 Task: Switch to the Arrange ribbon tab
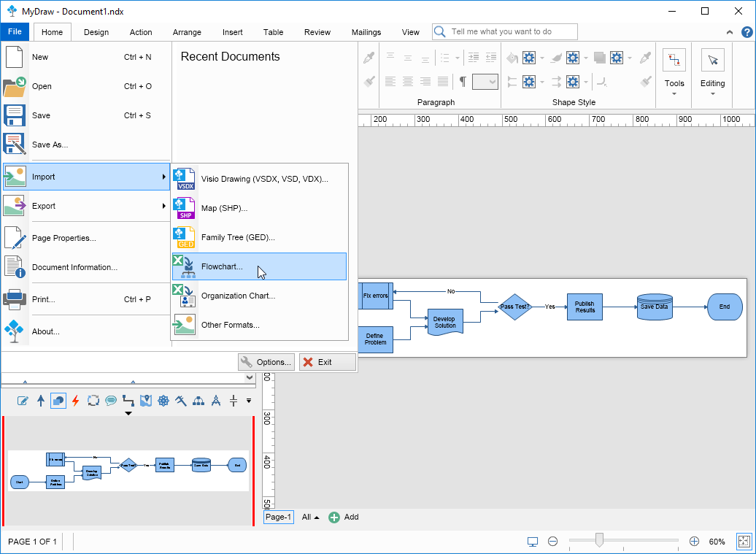187,32
